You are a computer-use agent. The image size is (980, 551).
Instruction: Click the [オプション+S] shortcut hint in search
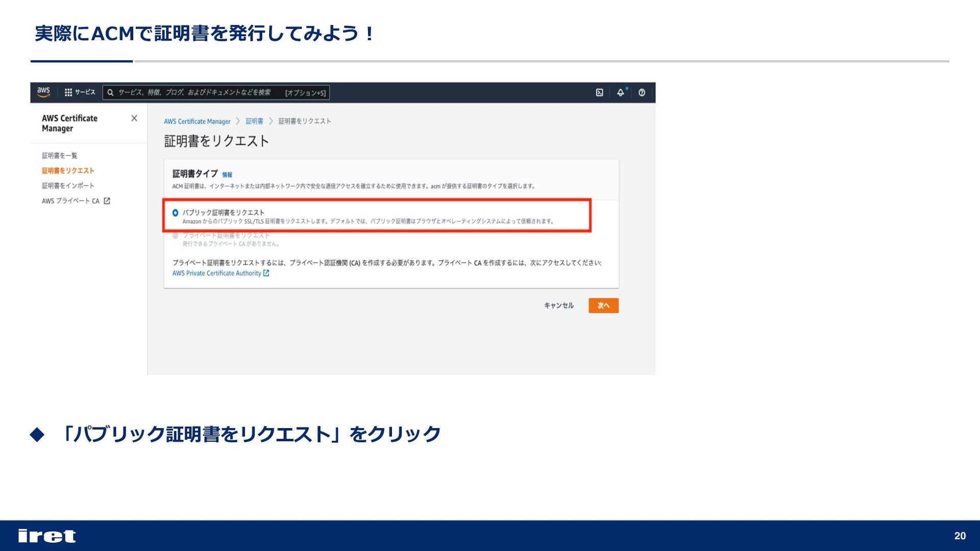(x=305, y=92)
